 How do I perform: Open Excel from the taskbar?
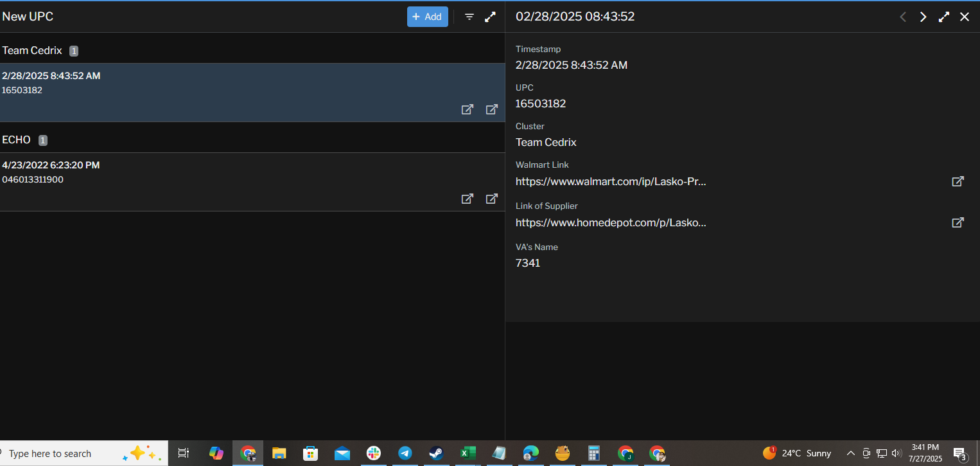pos(468,453)
